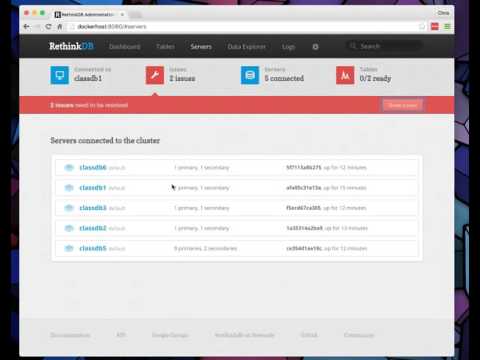Image resolution: width=480 pixels, height=360 pixels.
Task: Click the "classdb1" connected-to text
Action: coord(88,78)
